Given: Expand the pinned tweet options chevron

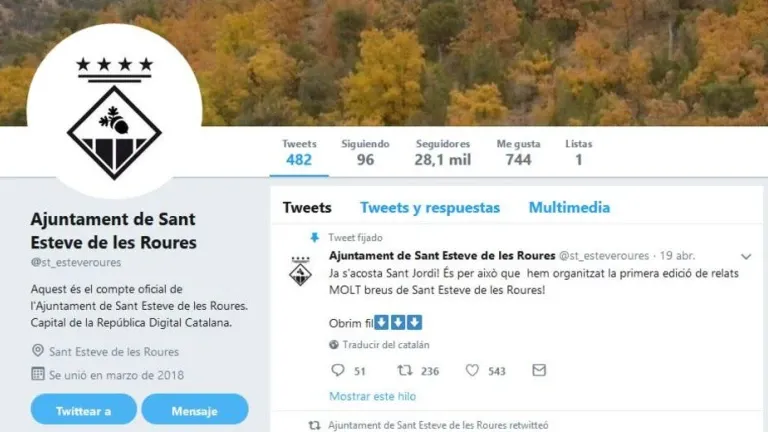Looking at the screenshot, I should (x=746, y=256).
